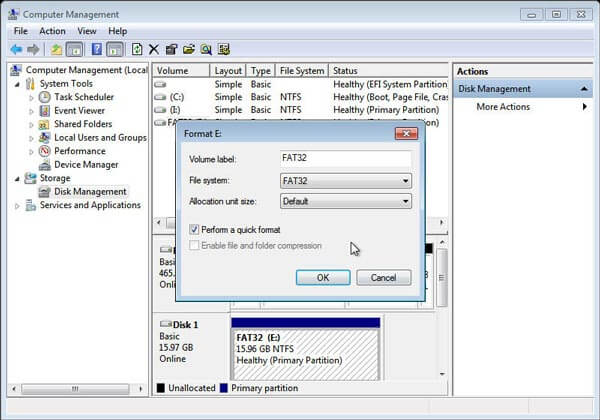Toggle the Show/Hide Console Tree icon

tap(74, 49)
